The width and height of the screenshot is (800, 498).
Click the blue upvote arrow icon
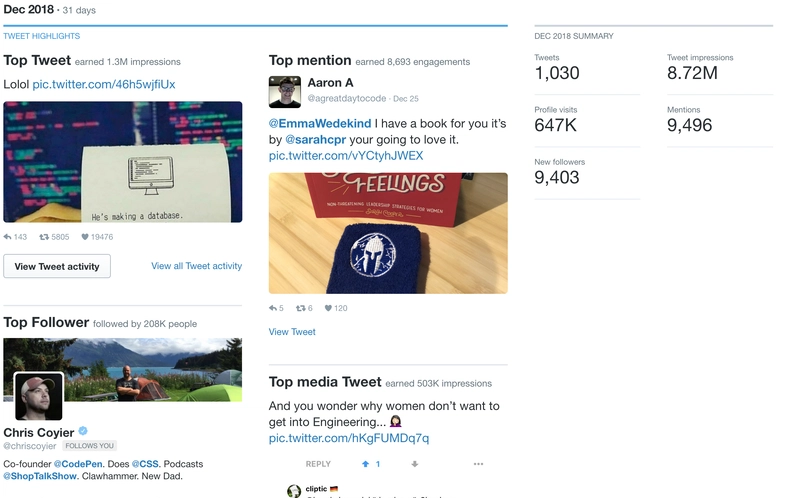pos(365,464)
